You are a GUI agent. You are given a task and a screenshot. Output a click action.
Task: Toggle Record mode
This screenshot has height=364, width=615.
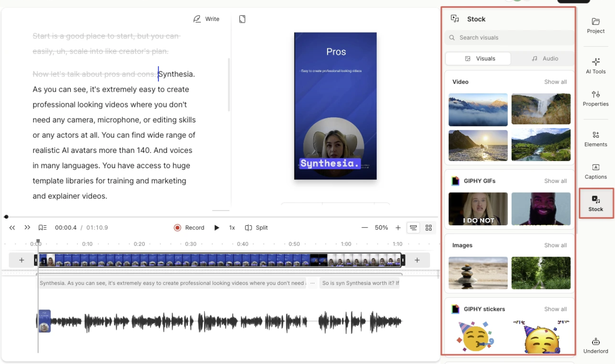[x=189, y=227]
